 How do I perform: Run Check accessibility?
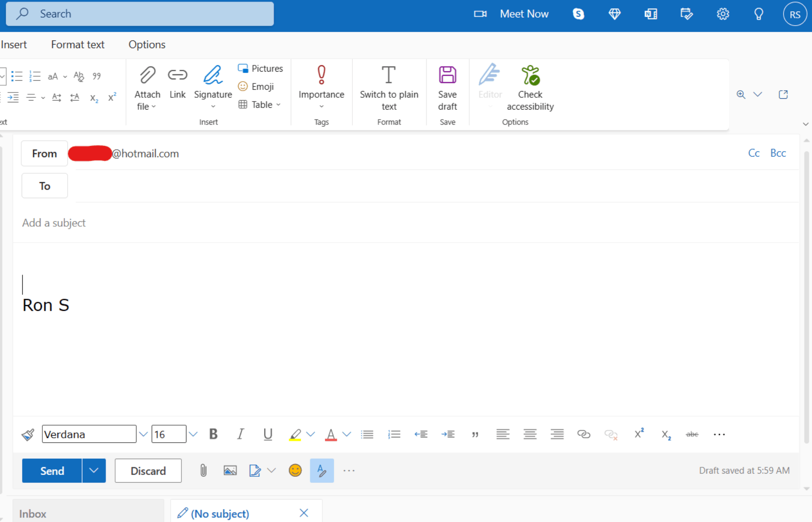(530, 75)
